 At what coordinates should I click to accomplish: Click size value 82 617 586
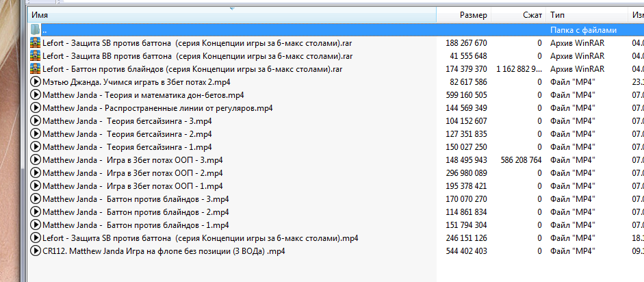[468, 81]
